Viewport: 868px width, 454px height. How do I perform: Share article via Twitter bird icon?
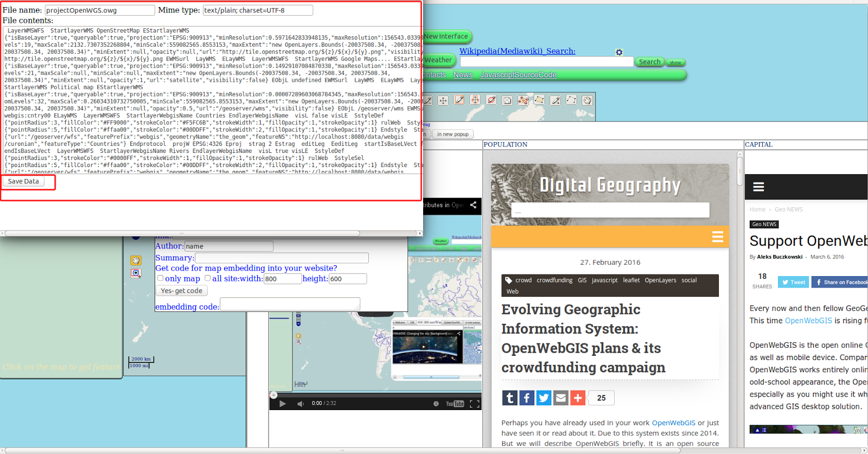544,398
